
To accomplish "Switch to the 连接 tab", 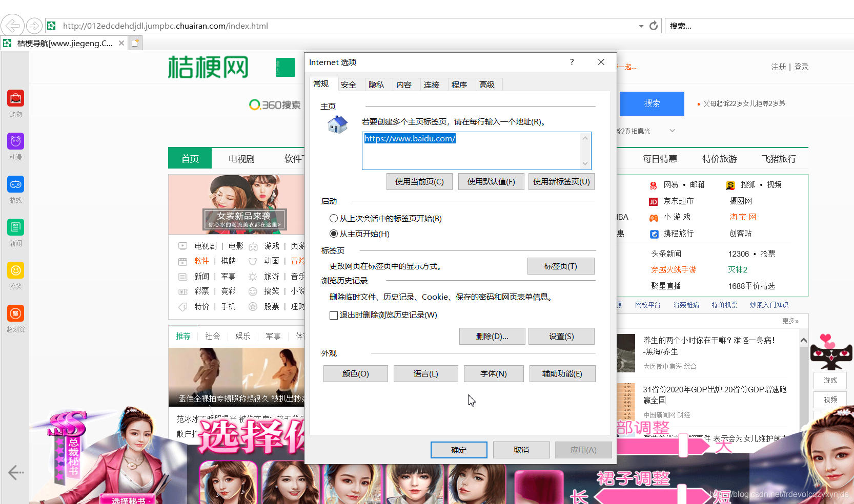I will 432,85.
